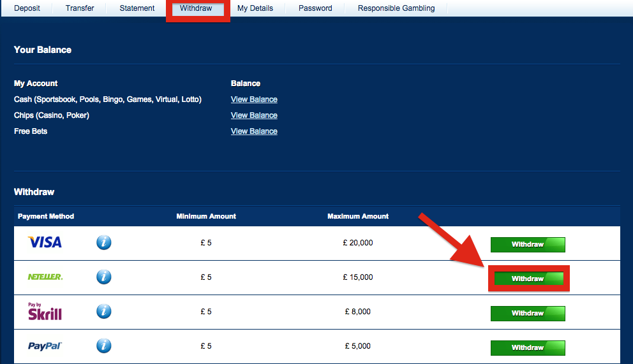Screen dimensions: 633x364
Task: Click the Withdraw section heading
Action: pos(34,192)
